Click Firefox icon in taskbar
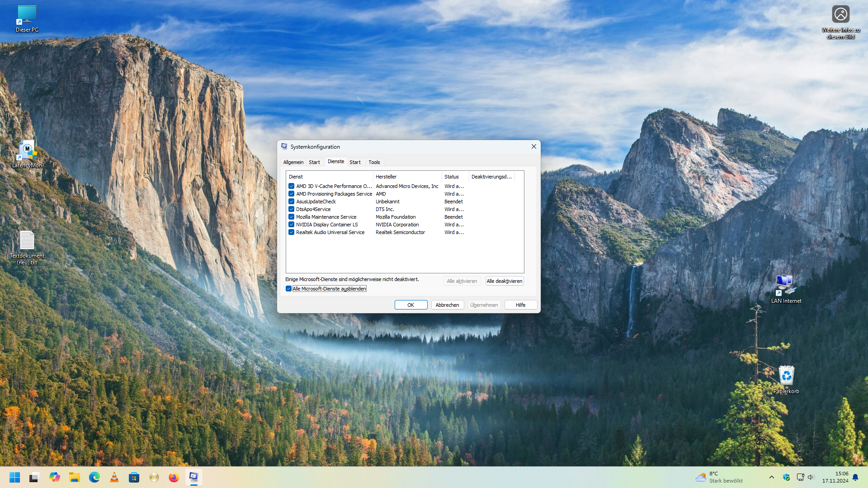The width and height of the screenshot is (868, 488). [x=174, y=478]
